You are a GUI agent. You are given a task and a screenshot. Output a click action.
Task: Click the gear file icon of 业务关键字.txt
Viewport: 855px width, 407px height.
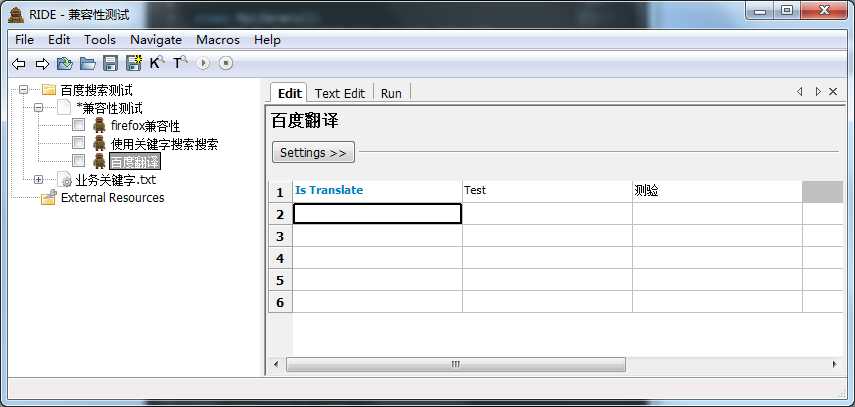(x=64, y=179)
